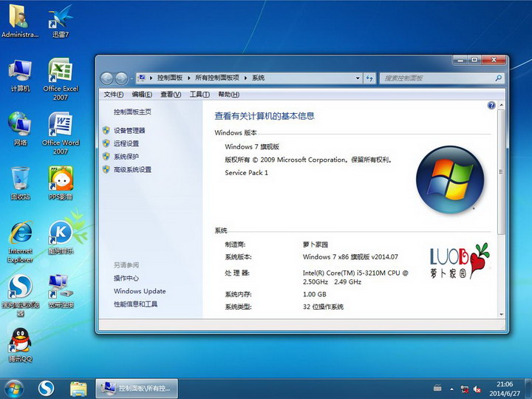The image size is (532, 399).
Task: Expand the arrow after 所有控制面板项 breadcrumb
Action: click(245, 78)
